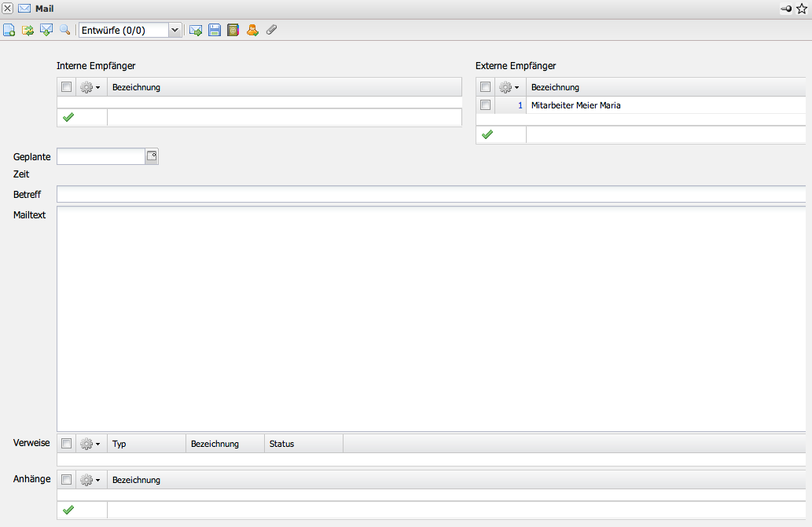Click the new mail document icon
The width and height of the screenshot is (812, 527).
(x=9, y=30)
